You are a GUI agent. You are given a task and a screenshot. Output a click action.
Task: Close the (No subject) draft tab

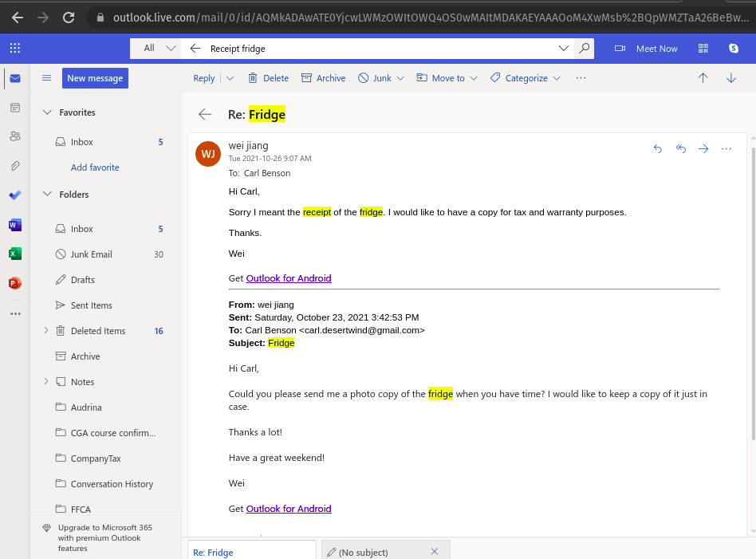tap(435, 552)
